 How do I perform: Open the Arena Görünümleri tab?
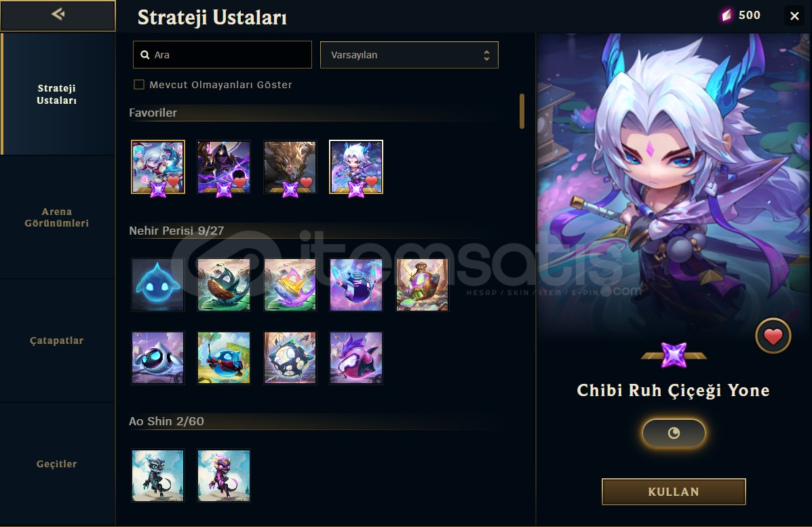57,218
